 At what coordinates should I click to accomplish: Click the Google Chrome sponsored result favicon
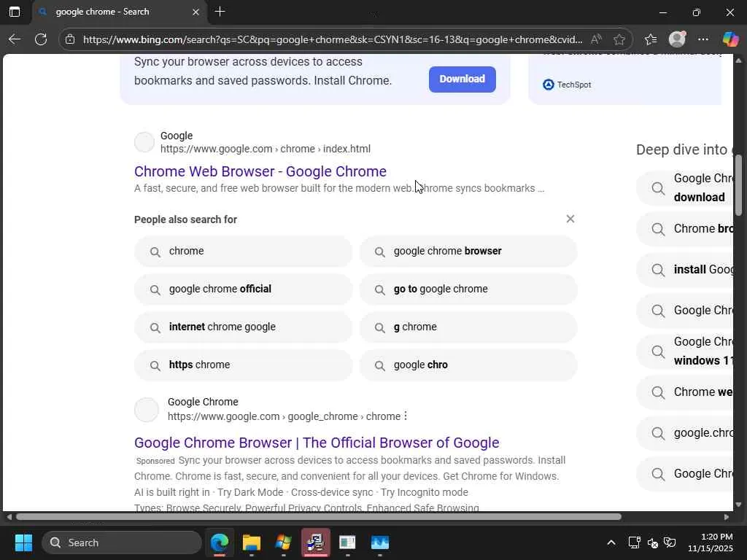[146, 410]
